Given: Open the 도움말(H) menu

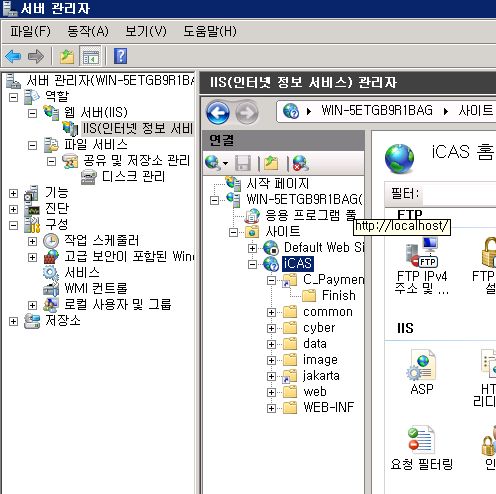Looking at the screenshot, I should (x=210, y=31).
